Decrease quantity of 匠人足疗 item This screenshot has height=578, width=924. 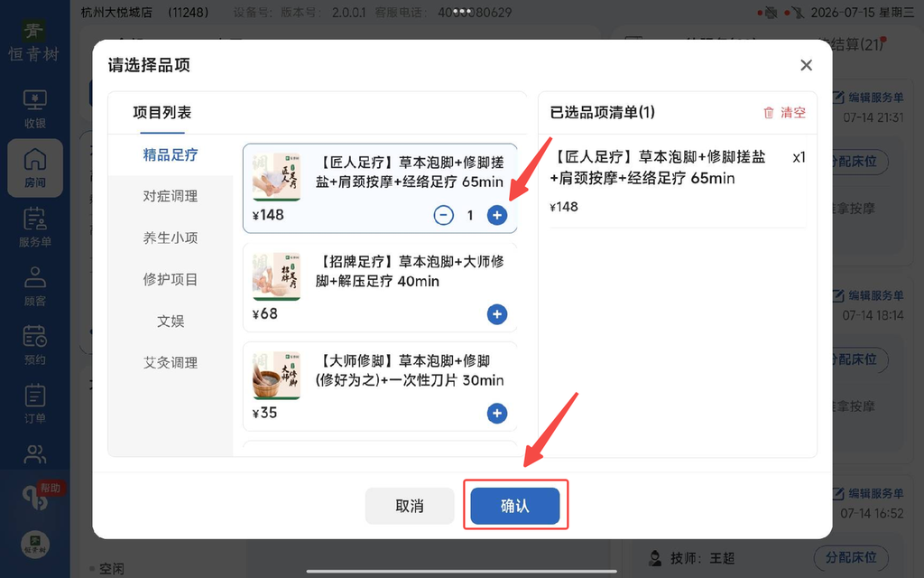[x=444, y=215]
